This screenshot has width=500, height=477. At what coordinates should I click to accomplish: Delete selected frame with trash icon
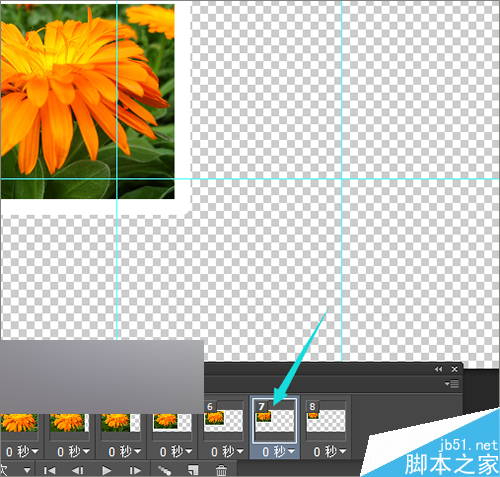(x=221, y=470)
